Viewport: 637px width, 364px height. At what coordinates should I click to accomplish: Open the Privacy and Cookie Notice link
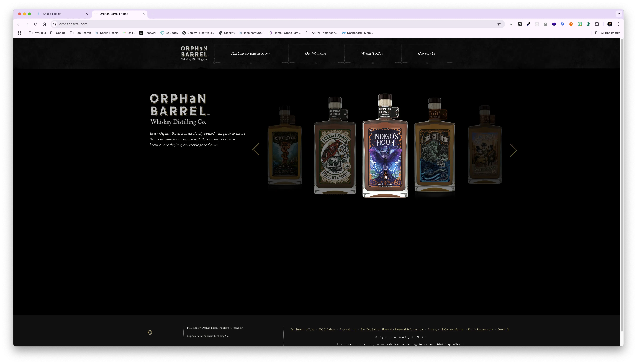[x=445, y=330]
